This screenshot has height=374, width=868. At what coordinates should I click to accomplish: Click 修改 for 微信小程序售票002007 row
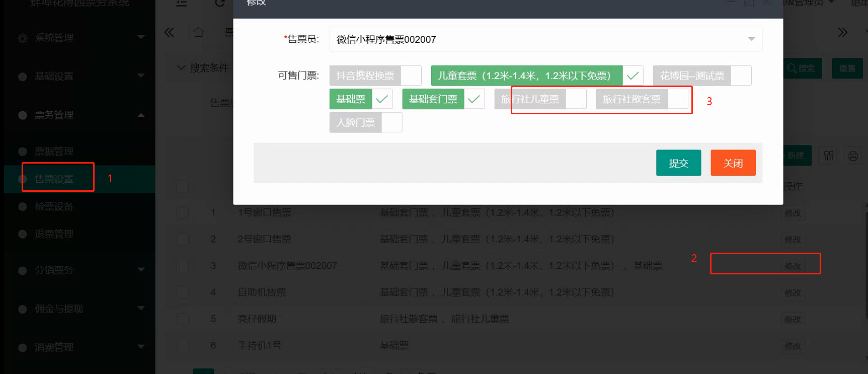793,266
